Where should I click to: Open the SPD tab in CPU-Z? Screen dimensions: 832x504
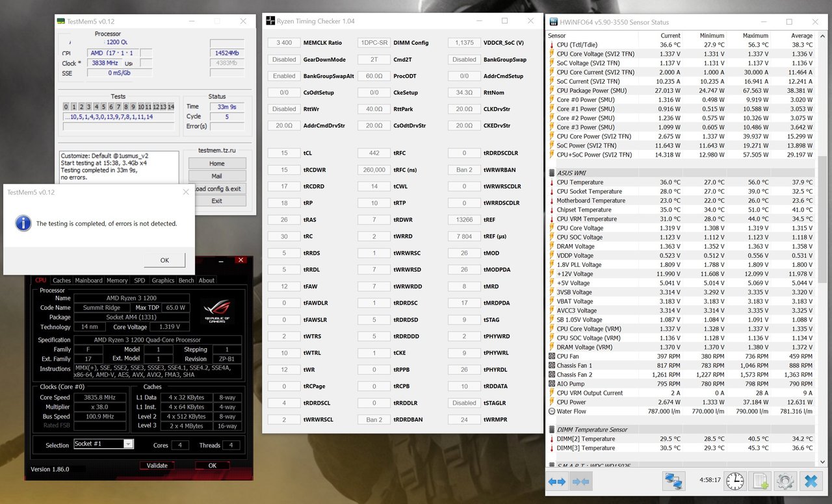point(140,281)
